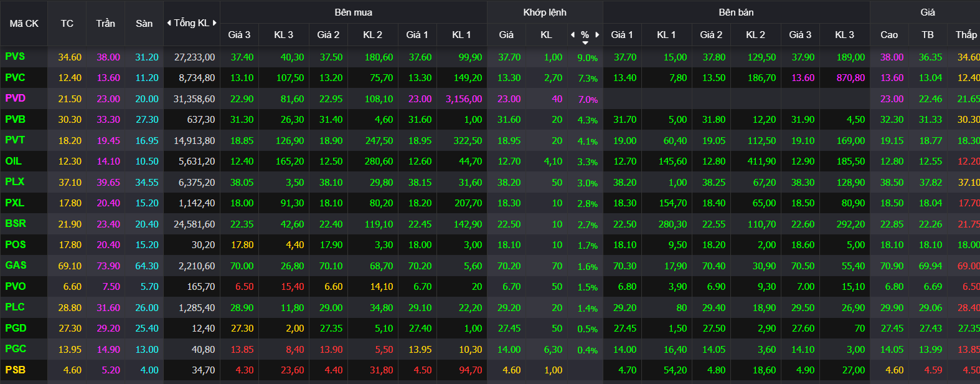Select the PVB ticker symbol

click(x=15, y=120)
